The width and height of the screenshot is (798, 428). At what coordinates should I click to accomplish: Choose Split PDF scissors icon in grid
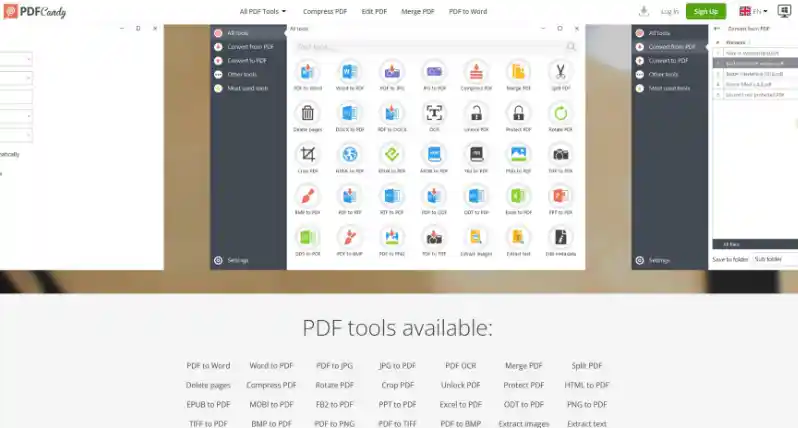pyautogui.click(x=560, y=72)
